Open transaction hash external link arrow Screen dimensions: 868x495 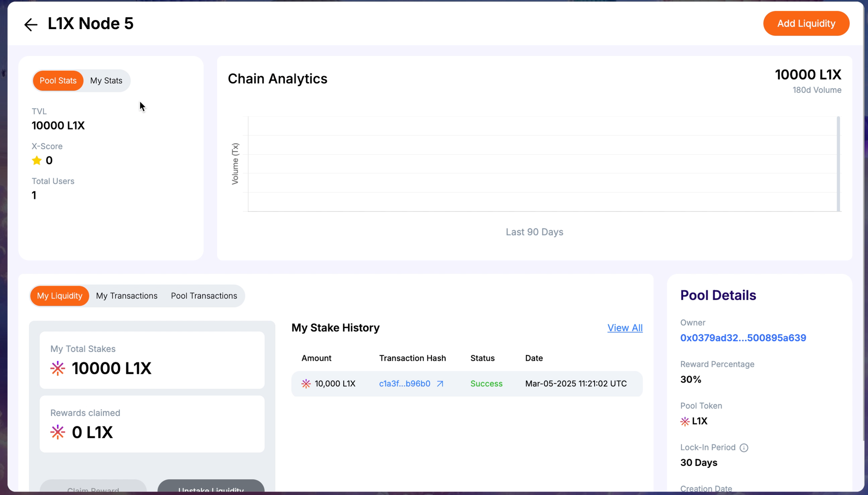[x=440, y=384]
